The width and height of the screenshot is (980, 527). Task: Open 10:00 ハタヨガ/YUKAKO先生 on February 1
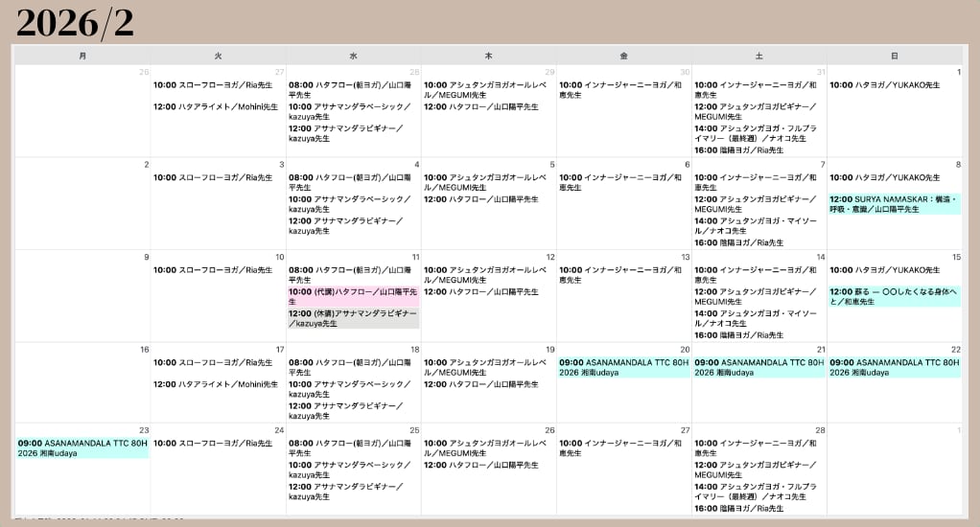[x=884, y=85]
